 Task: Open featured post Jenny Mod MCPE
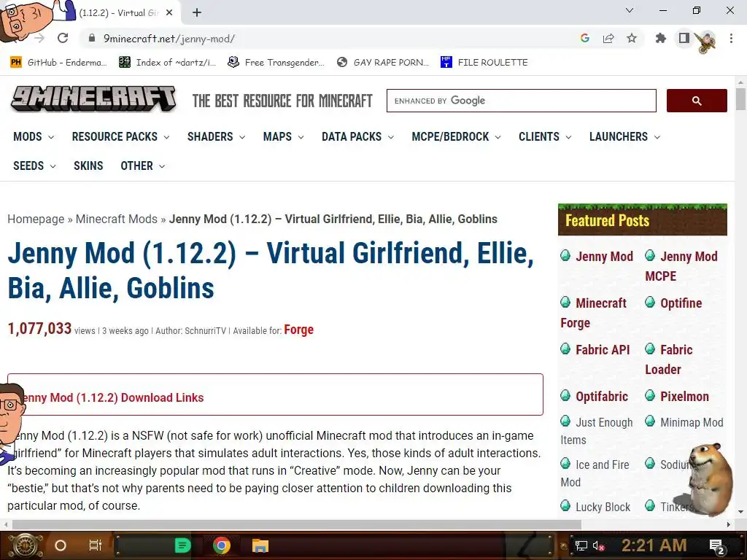pyautogui.click(x=681, y=266)
